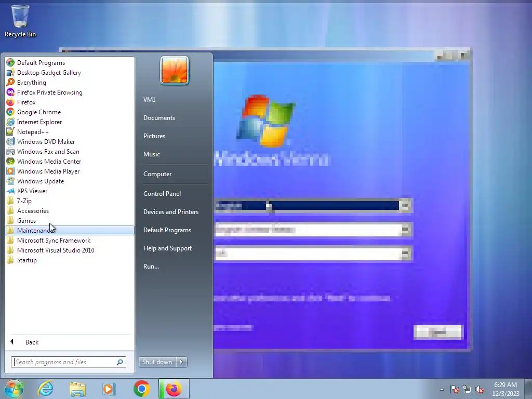Launch Desktop Gadget Gallery

click(x=70, y=73)
